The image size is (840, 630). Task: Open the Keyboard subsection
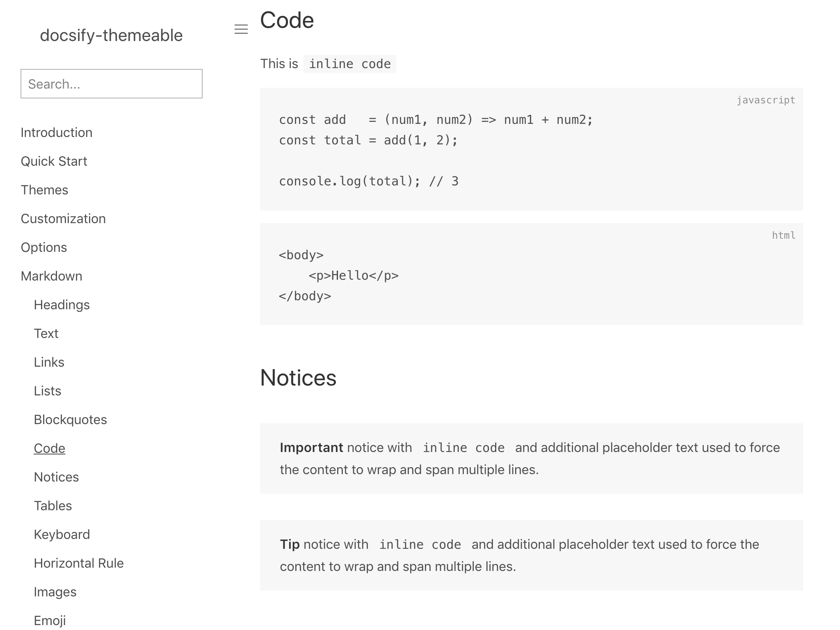62,534
